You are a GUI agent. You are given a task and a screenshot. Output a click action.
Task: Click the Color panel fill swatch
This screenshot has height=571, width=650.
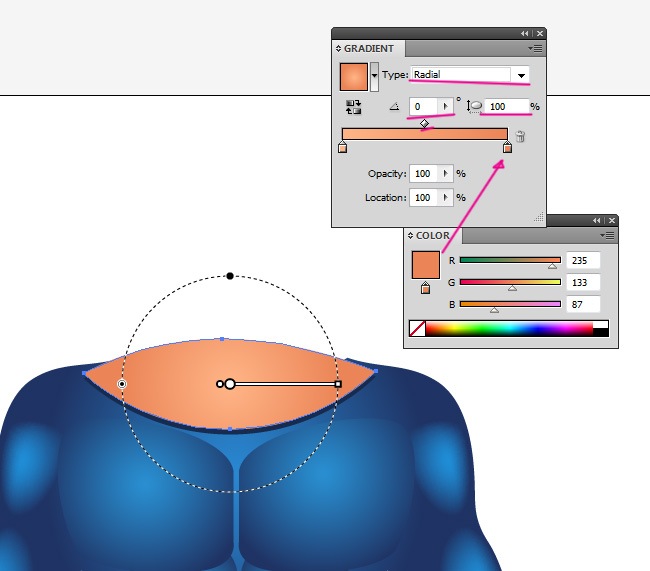click(426, 265)
